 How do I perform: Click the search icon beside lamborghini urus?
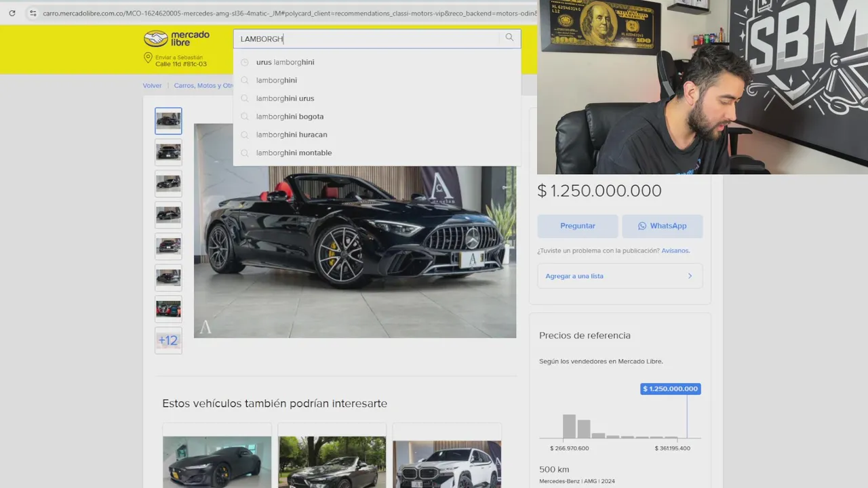coord(245,98)
